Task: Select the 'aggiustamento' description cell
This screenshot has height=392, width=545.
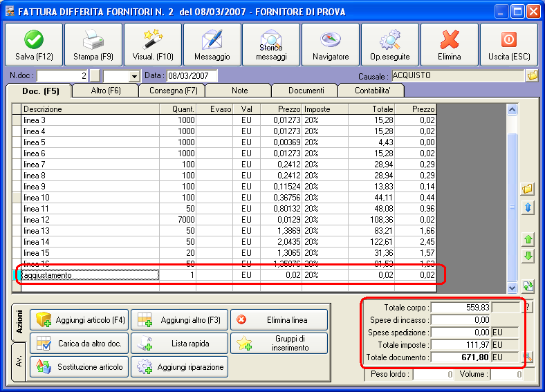Action: [x=91, y=275]
